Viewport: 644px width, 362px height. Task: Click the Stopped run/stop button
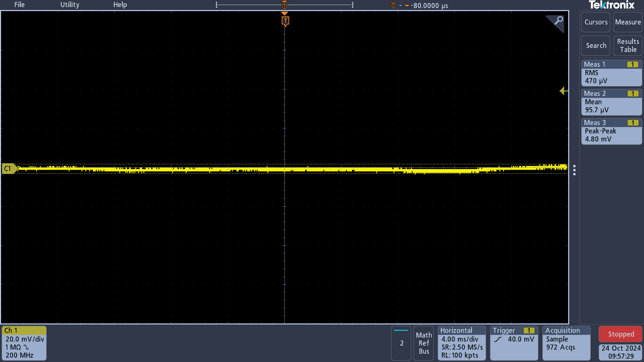[x=621, y=334]
